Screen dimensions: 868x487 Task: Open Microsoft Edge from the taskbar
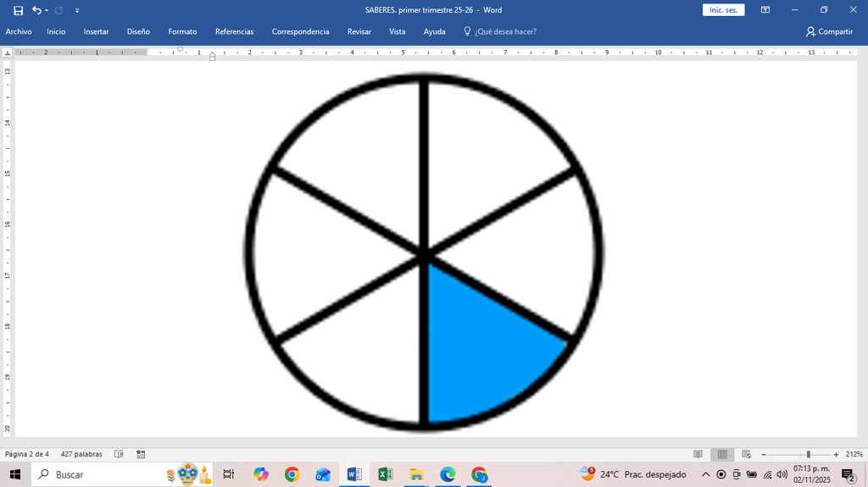point(448,474)
